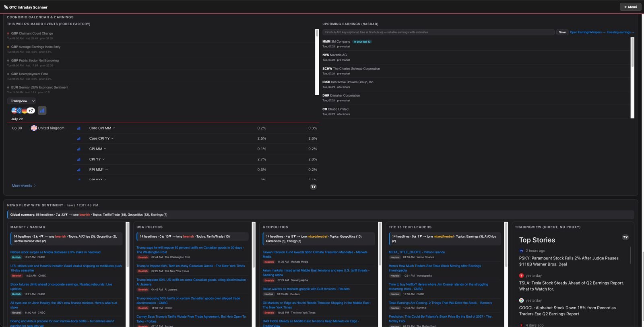Toggle the importance filter bar-chart button
Screen dimensions: 644x327
coord(42,111)
